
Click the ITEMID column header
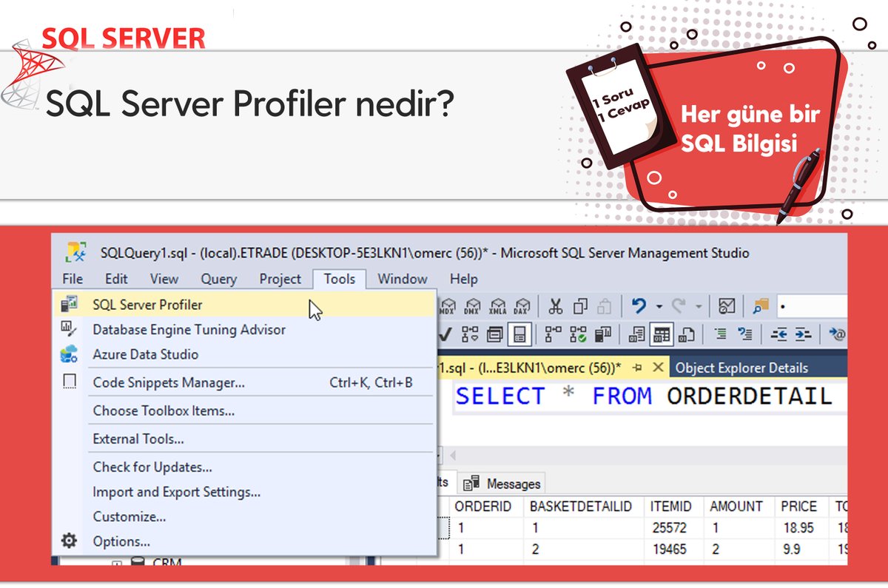coord(674,507)
